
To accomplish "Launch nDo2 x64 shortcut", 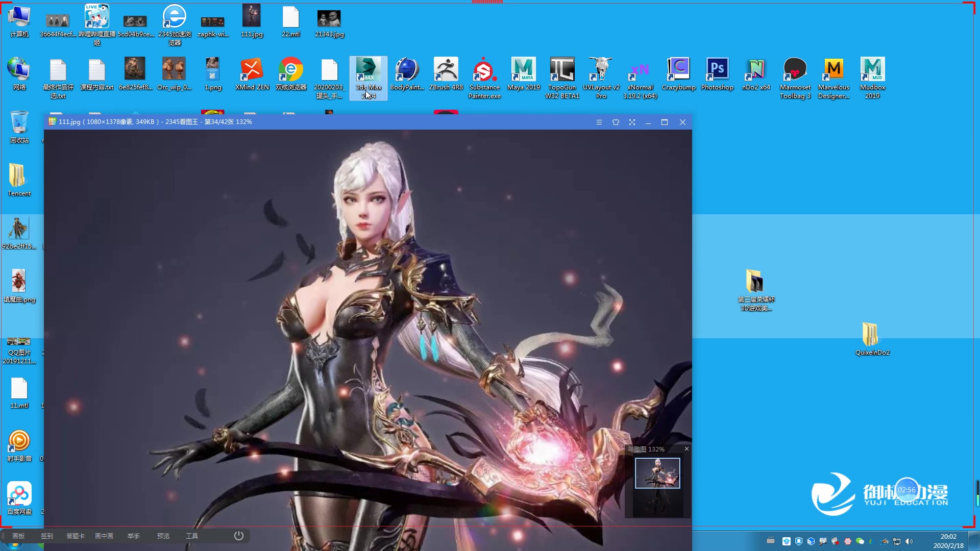I will pyautogui.click(x=756, y=74).
